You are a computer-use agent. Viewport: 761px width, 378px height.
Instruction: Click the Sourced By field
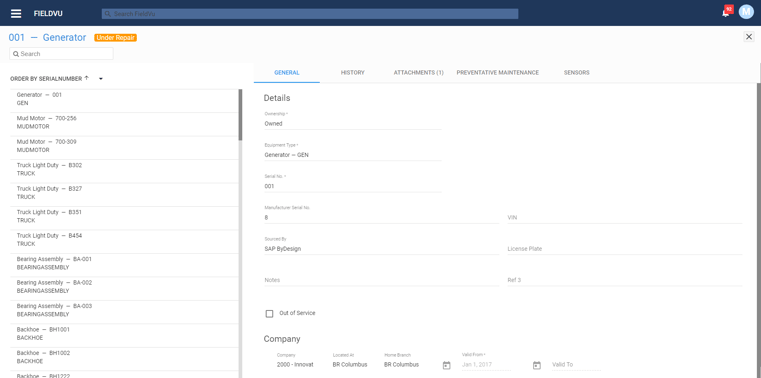pos(381,249)
